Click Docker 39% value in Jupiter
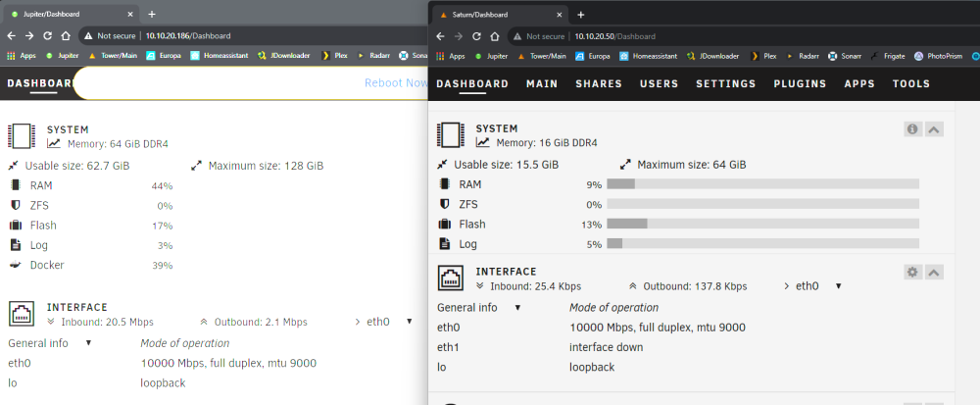 click(162, 265)
